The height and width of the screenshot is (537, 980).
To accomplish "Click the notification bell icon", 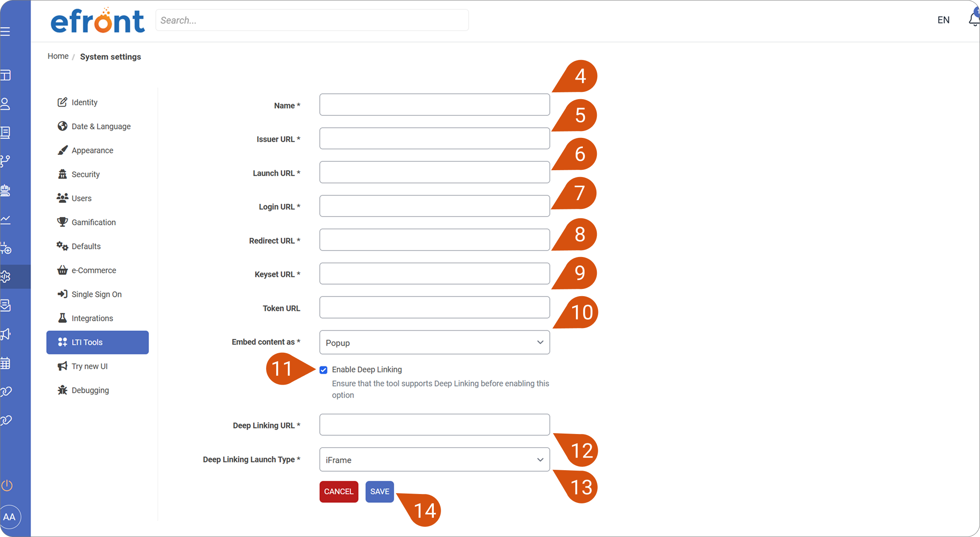I will pos(974,19).
